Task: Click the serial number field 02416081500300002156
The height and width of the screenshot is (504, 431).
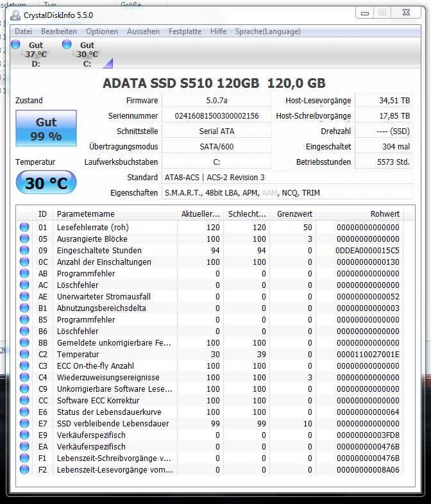Action: coord(217,115)
